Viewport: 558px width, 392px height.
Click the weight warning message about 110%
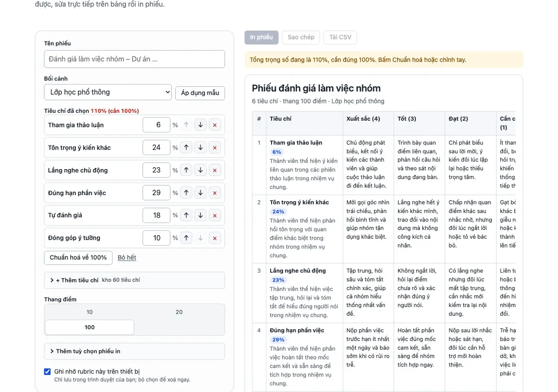pos(384,59)
